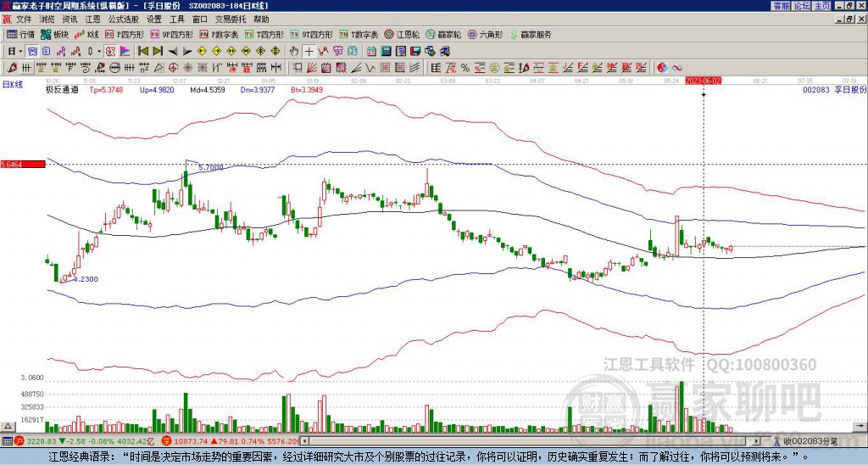Open the 江恩轮 Gann wheel
Image resolution: width=868 pixels, height=465 pixels.
[x=402, y=34]
